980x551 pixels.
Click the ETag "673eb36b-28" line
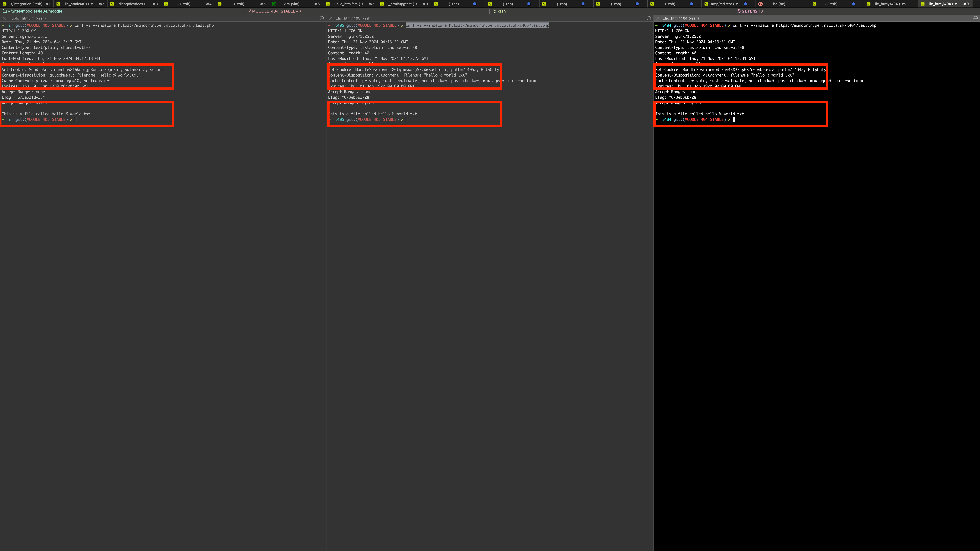click(x=677, y=97)
